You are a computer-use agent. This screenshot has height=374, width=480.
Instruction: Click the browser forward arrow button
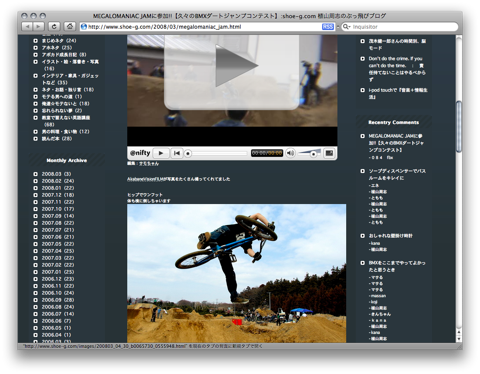click(x=38, y=26)
